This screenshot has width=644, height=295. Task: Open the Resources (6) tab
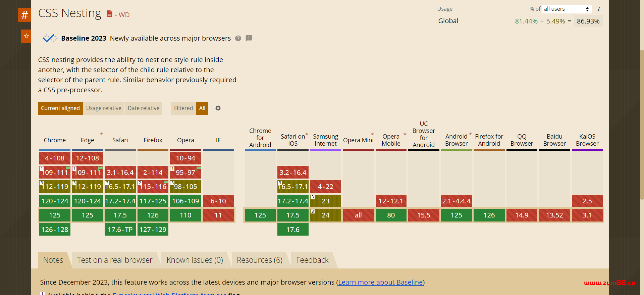[259, 260]
